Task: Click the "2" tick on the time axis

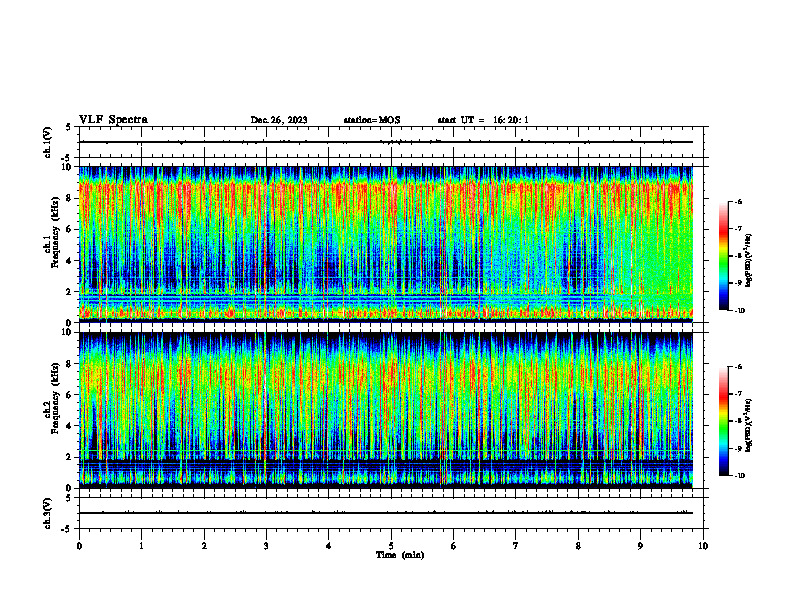Action: 204,546
